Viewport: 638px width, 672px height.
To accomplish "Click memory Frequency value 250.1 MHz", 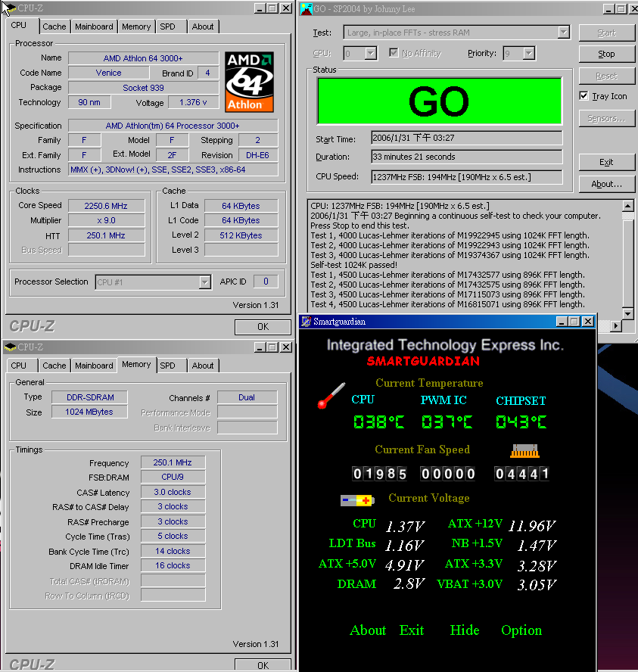I will point(173,462).
